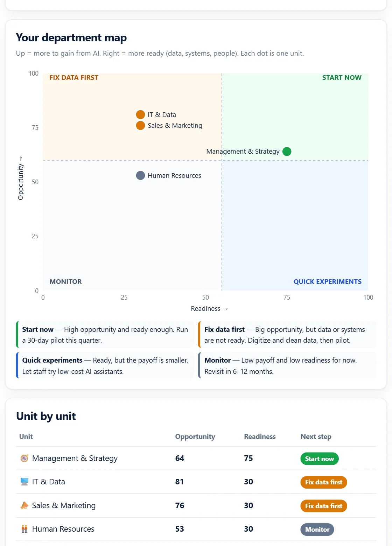Click 'Sales & Marketing' label on the chart
392x546 pixels.
(x=175, y=125)
